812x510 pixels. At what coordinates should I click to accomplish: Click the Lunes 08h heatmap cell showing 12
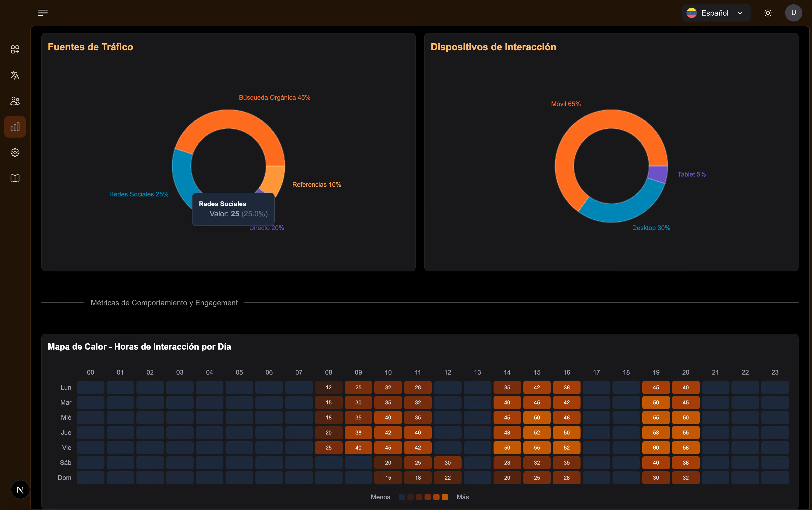(329, 387)
